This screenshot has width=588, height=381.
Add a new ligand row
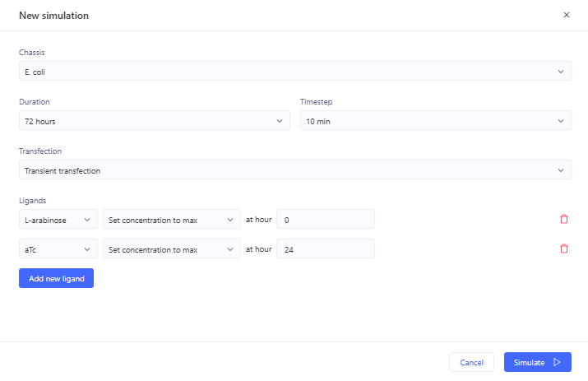click(x=56, y=278)
